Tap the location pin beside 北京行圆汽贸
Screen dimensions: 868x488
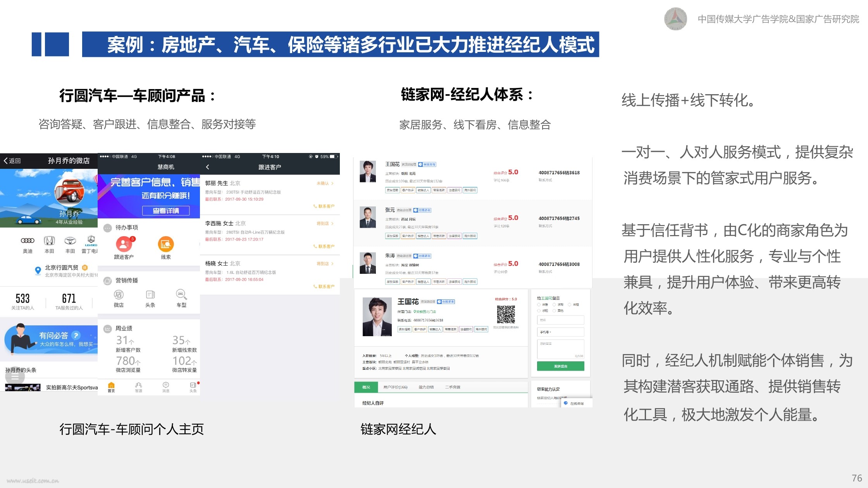point(38,270)
